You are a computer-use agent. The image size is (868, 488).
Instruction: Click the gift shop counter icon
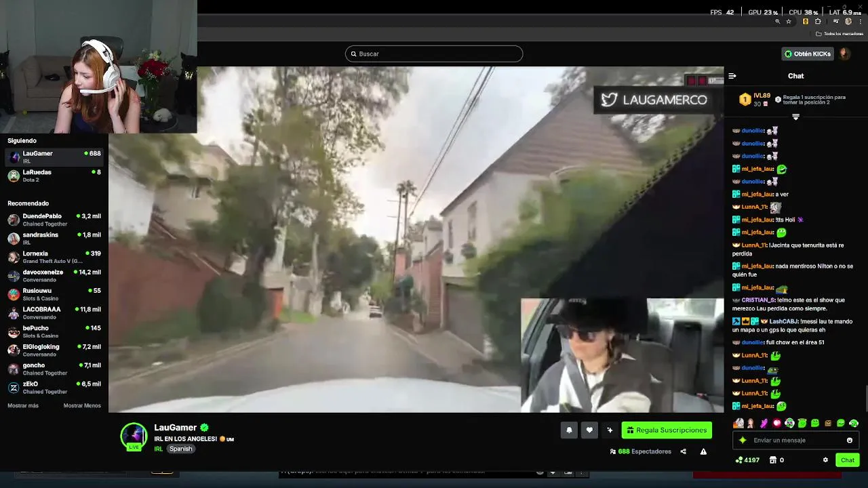(x=776, y=460)
